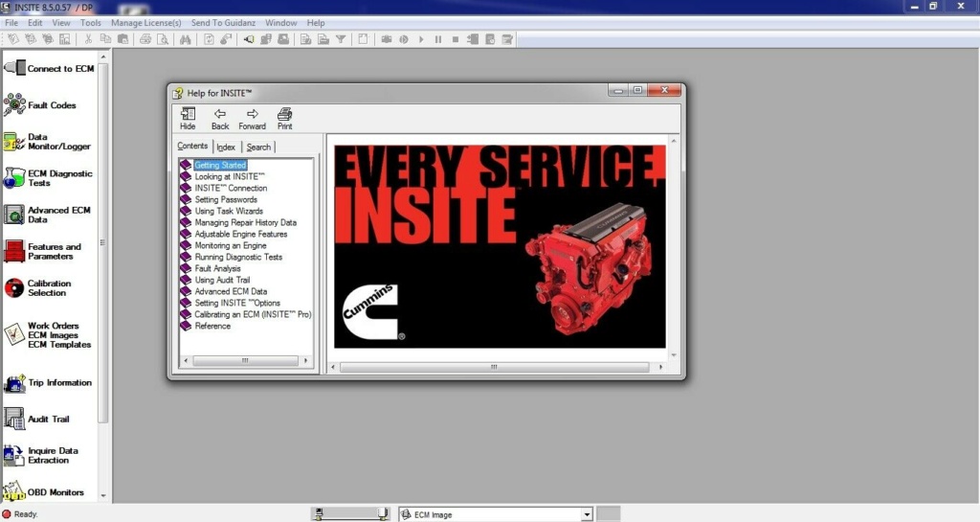Open the Audit Trail view
Viewport: 980px width, 522px height.
tap(36, 419)
